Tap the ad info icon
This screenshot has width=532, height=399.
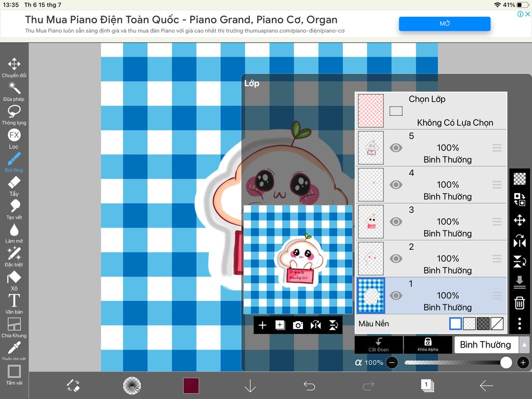pyautogui.click(x=520, y=14)
